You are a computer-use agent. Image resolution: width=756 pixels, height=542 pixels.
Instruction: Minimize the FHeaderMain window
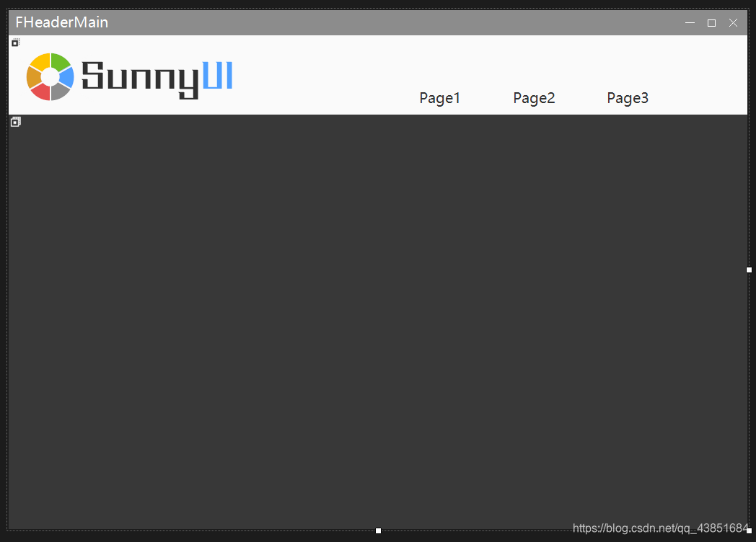coord(690,22)
